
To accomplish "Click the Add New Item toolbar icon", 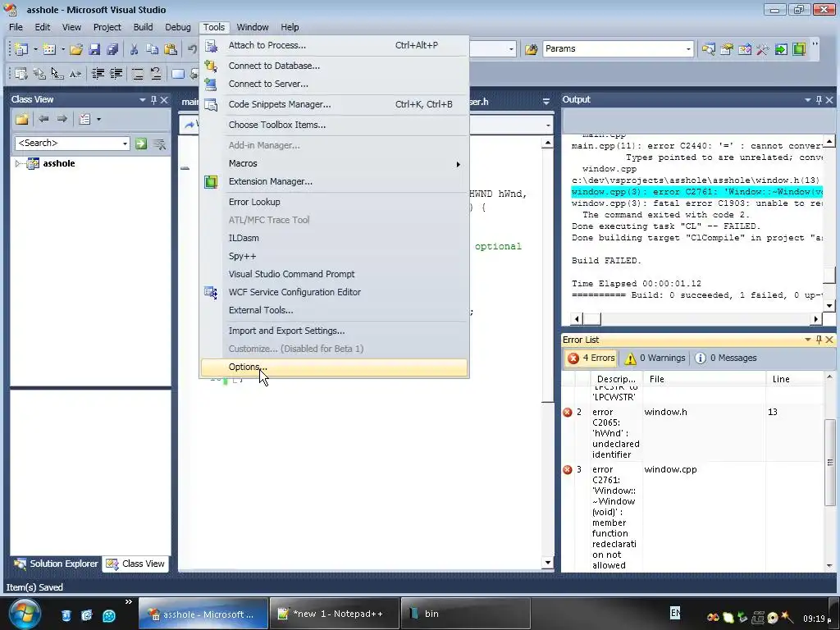I will point(49,49).
